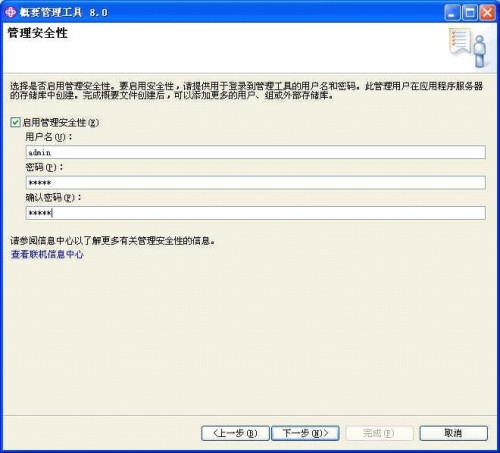Go back with the 上一步 button
This screenshot has width=500, height=453.
(x=235, y=433)
